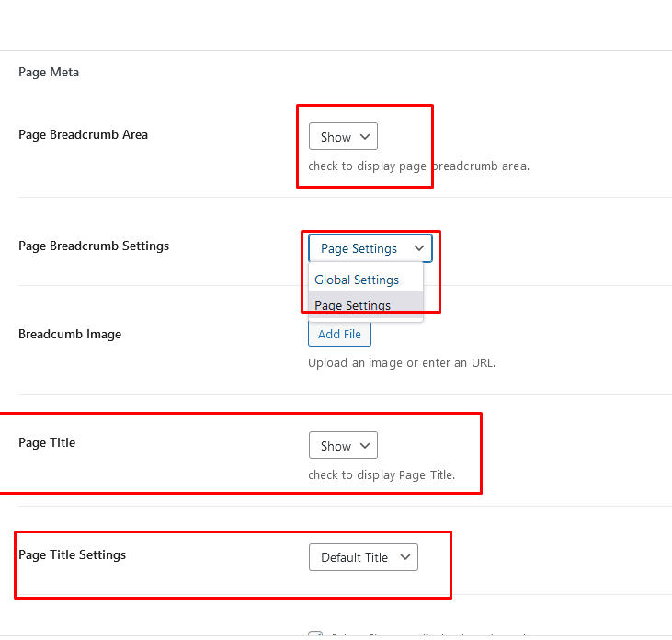
Task: Click the Page Breadcrumb Area label
Action: pyautogui.click(x=83, y=134)
